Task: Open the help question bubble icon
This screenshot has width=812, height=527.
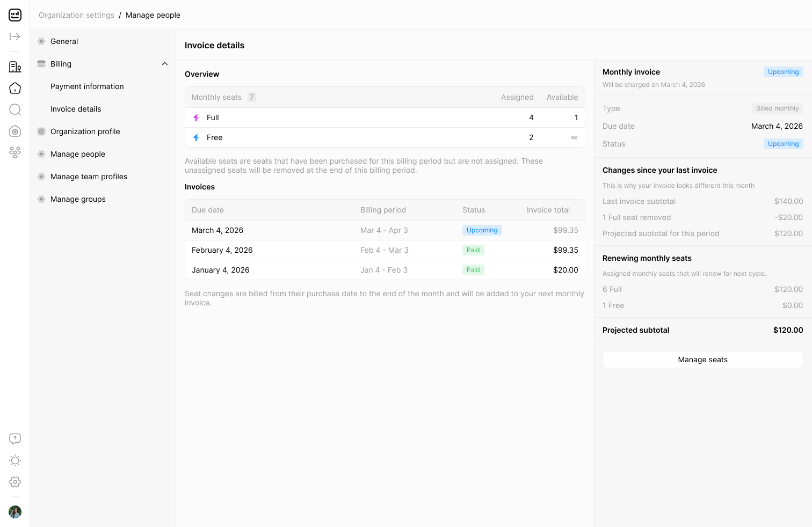Action: click(x=15, y=439)
